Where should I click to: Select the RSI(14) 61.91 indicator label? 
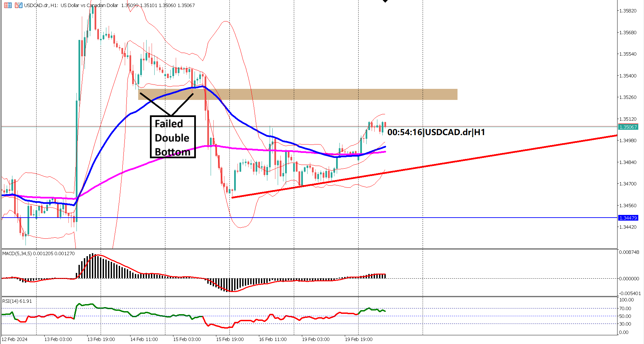tap(16, 301)
